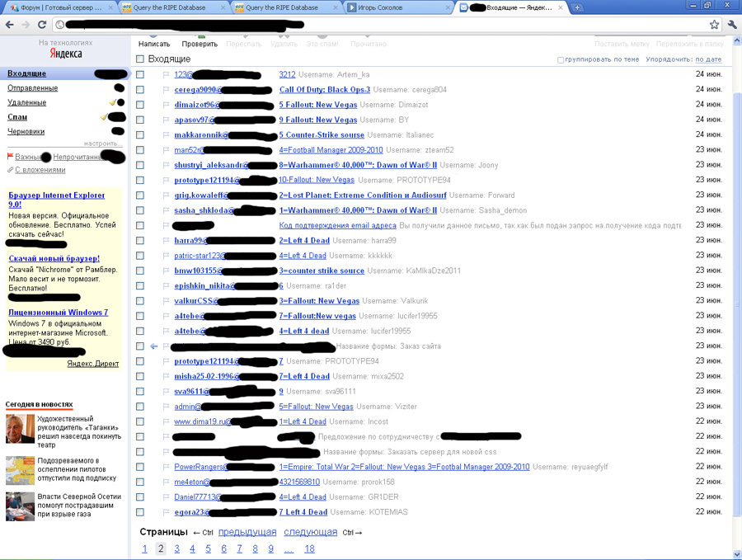The width and height of the screenshot is (742, 560).
Task: Open a new browser tab
Action: click(x=577, y=7)
